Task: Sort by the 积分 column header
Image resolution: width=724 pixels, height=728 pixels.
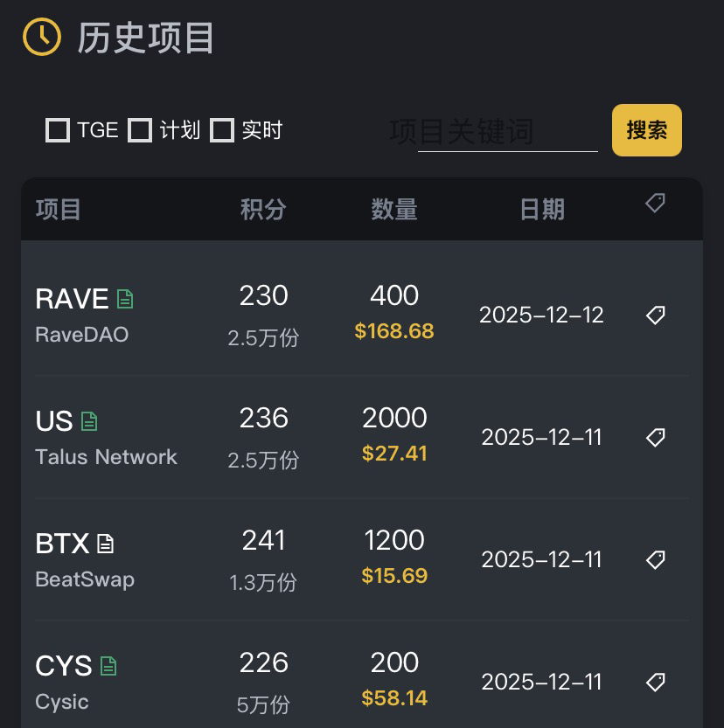Action: pos(263,210)
